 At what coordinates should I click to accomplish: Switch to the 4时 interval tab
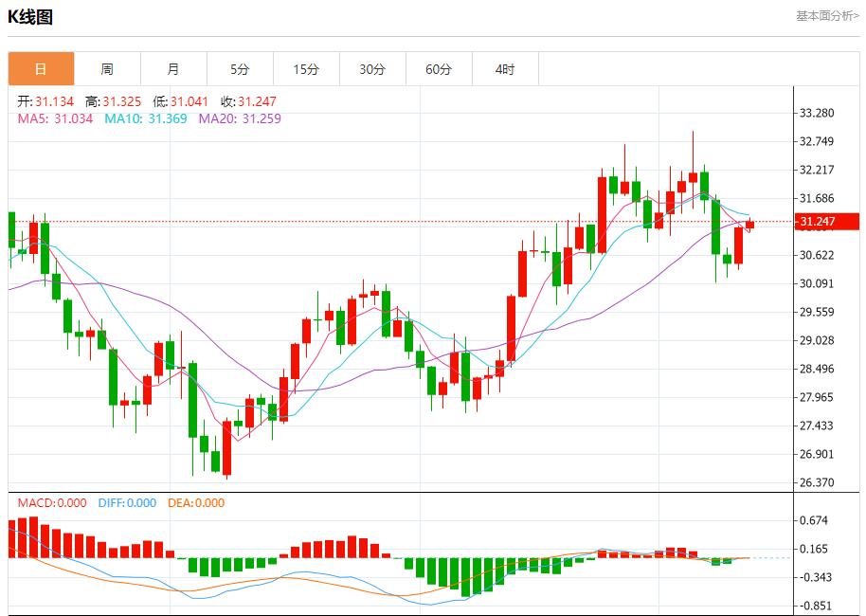tap(505, 69)
